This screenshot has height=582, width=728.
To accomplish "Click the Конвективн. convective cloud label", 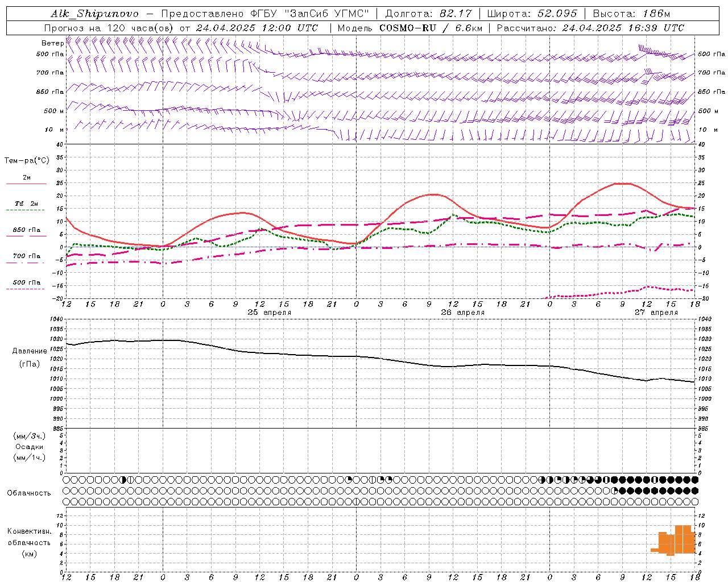I will pos(29,531).
